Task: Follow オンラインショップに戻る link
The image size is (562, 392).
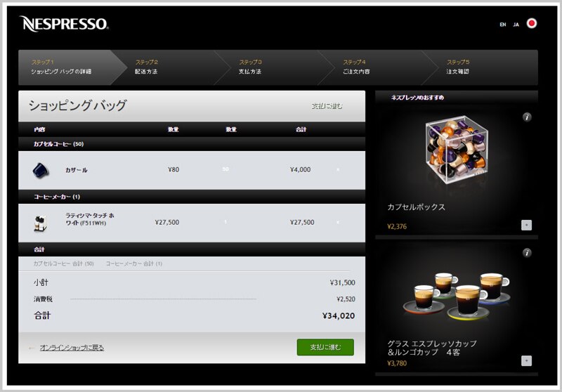Action: point(72,348)
